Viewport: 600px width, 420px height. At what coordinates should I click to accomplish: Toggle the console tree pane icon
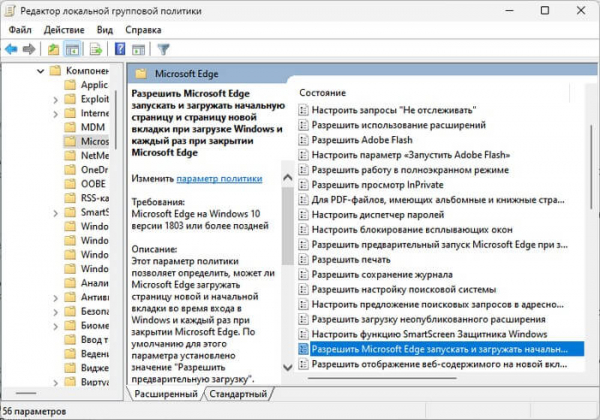click(x=72, y=49)
